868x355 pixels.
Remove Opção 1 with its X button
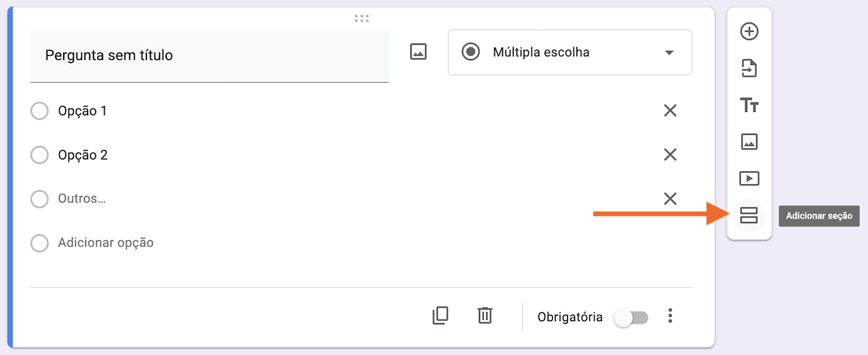click(x=670, y=111)
